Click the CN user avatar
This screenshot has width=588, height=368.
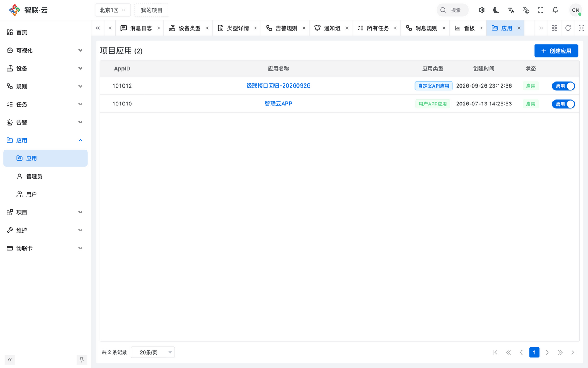pos(576,10)
